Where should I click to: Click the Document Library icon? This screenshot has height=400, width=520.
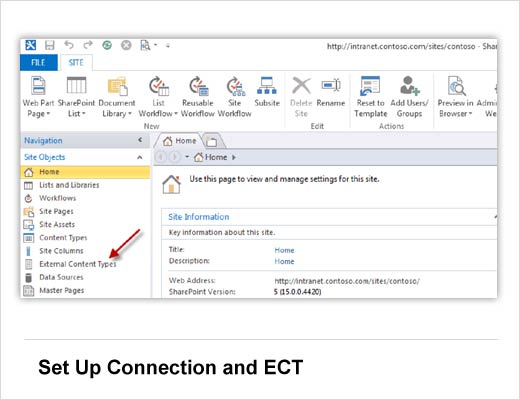tap(117, 86)
